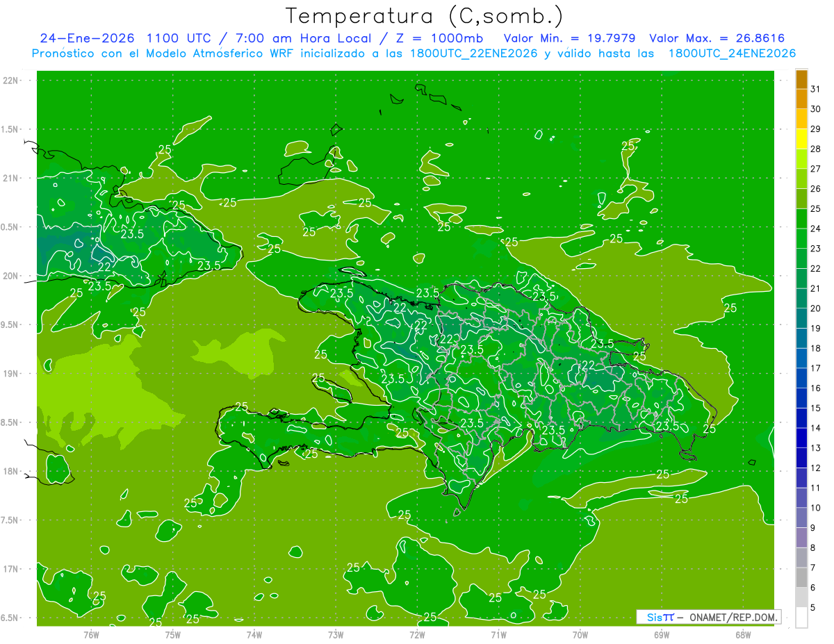The width and height of the screenshot is (834, 644).
Task: Click the color bar label '28'
Action: tap(816, 149)
